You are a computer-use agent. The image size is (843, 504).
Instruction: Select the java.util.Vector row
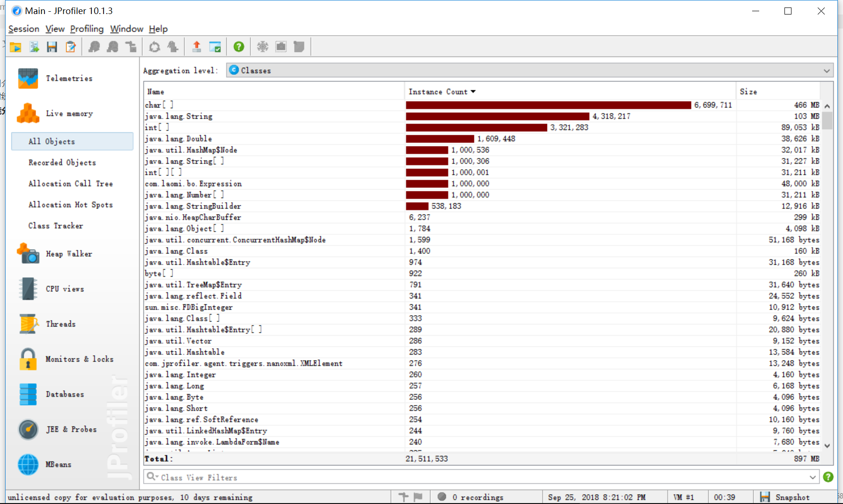click(482, 341)
